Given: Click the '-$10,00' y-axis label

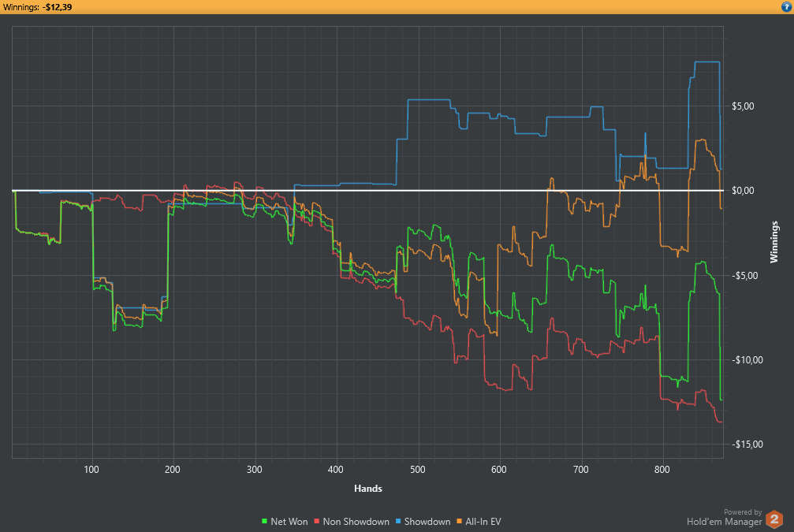Looking at the screenshot, I should tap(747, 360).
